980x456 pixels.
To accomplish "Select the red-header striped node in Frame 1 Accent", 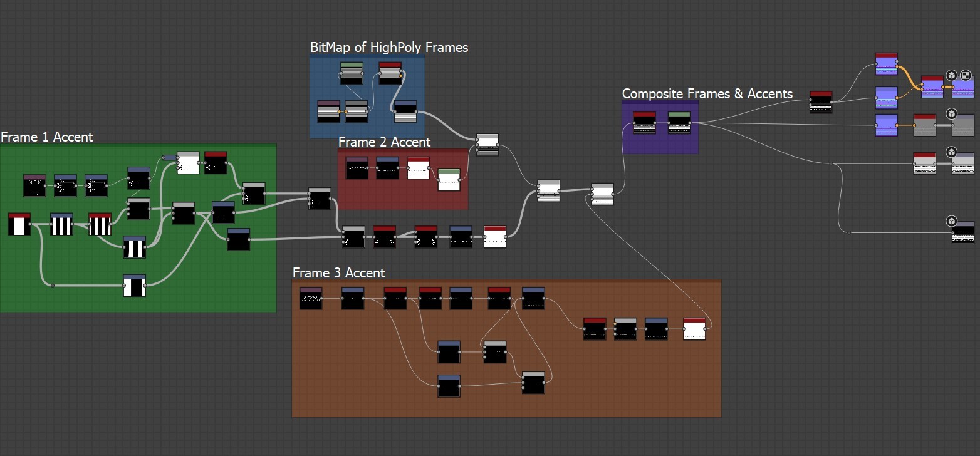I will pos(100,224).
